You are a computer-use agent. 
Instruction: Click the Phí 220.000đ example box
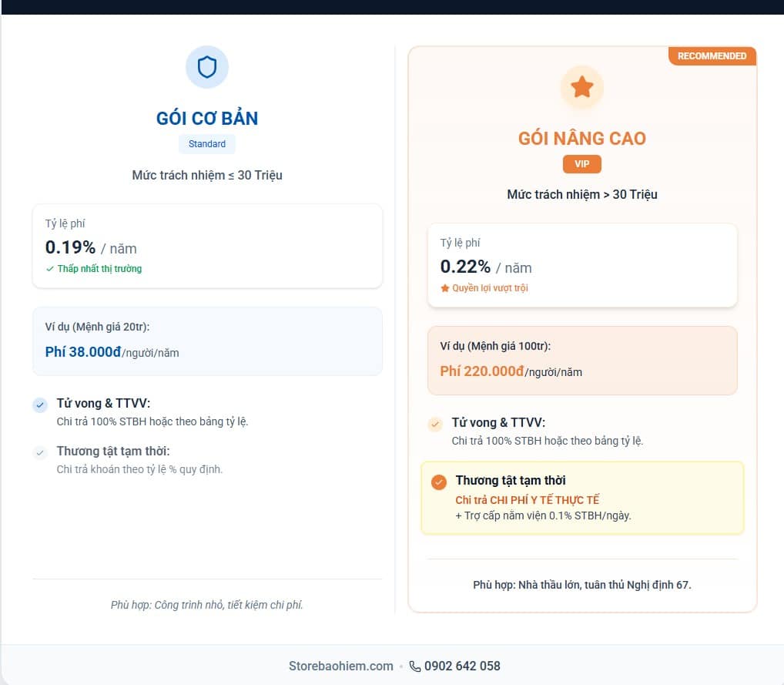tap(581, 361)
